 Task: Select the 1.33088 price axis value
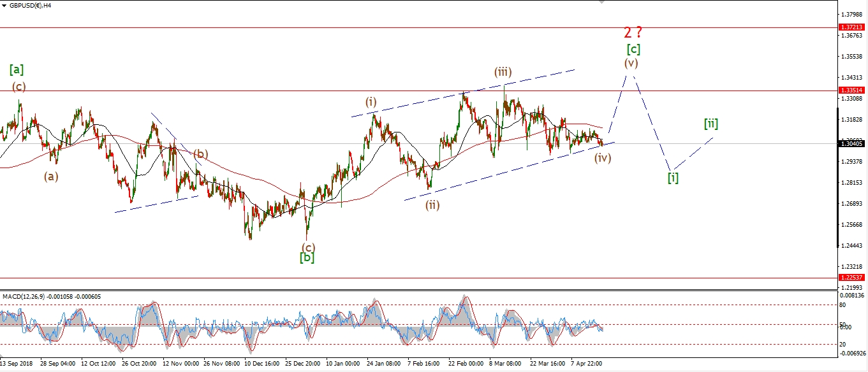[853, 99]
